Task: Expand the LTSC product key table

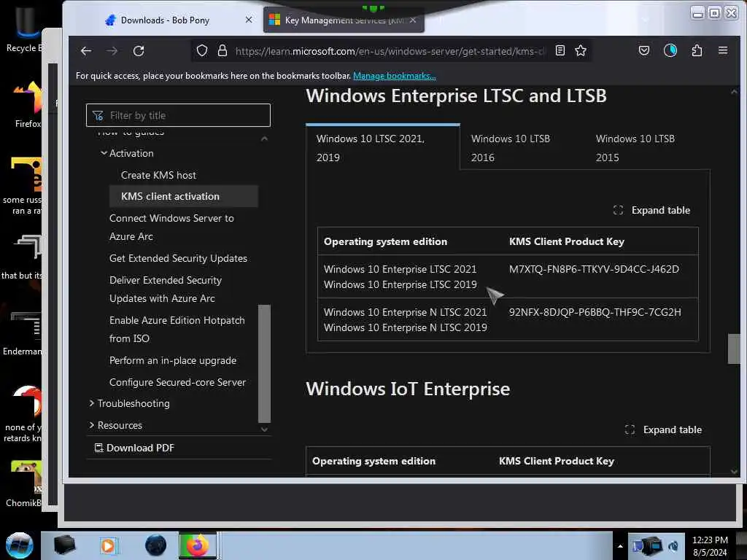Action: pos(651,210)
